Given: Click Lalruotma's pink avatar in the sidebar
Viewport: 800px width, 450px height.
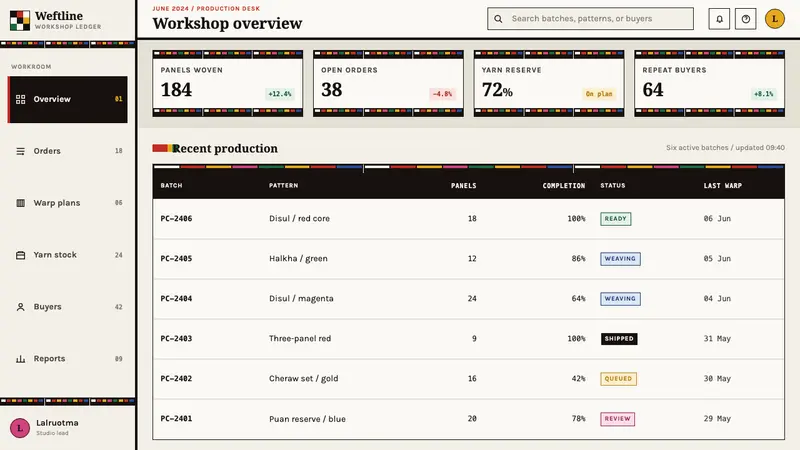Looking at the screenshot, I should [x=20, y=428].
